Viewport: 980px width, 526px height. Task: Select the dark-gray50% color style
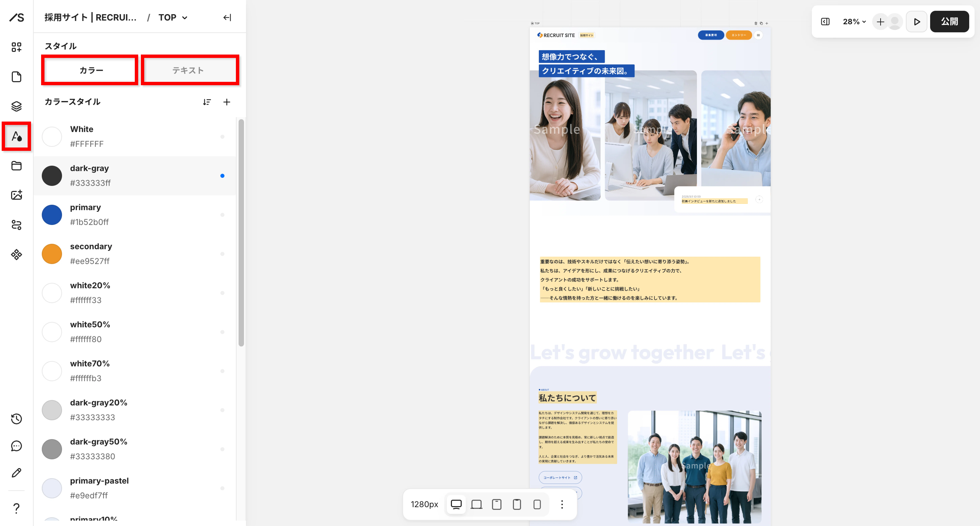135,449
